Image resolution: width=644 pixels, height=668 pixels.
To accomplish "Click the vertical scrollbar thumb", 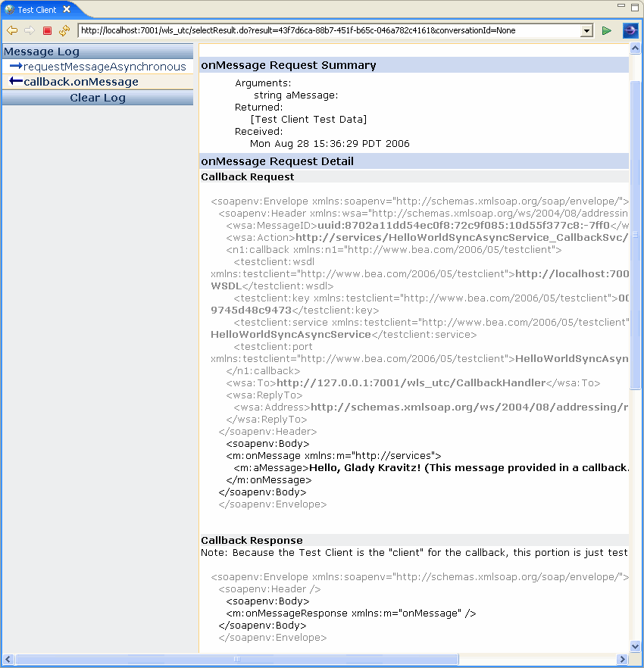I will pos(635,234).
